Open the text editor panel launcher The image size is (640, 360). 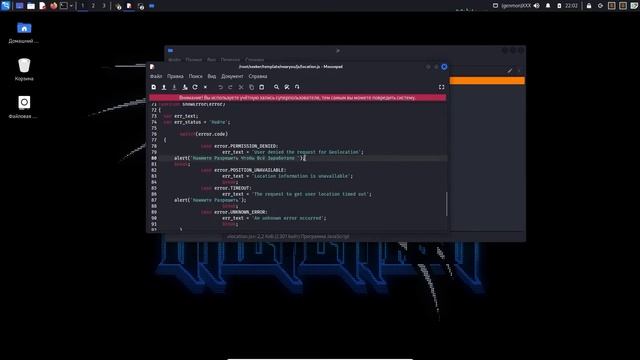(x=42, y=6)
